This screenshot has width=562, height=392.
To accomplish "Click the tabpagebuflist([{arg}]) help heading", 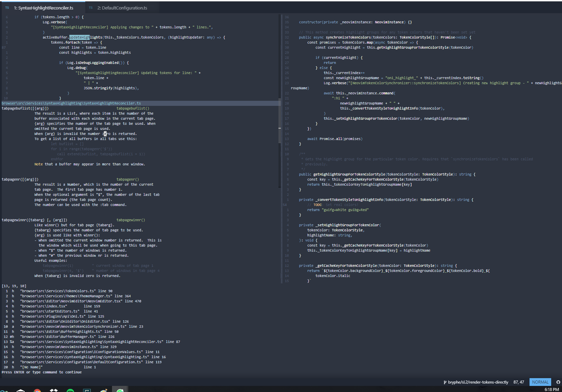I will 25,108.
